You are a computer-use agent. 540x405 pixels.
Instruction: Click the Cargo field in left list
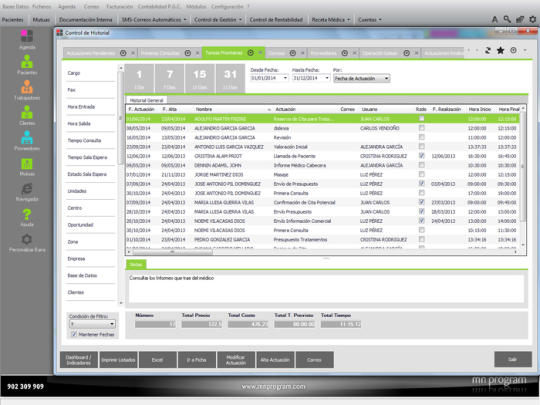[x=90, y=73]
